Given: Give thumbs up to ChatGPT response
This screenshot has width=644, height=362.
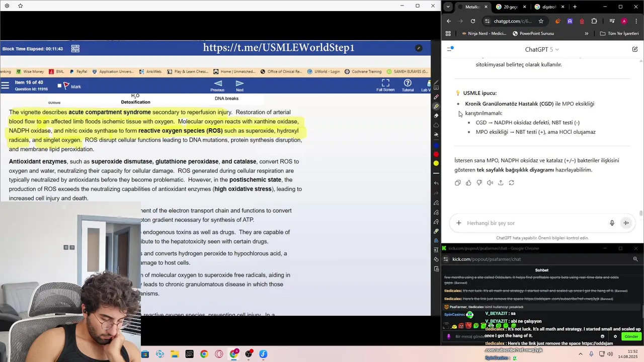Looking at the screenshot, I should coord(468,183).
